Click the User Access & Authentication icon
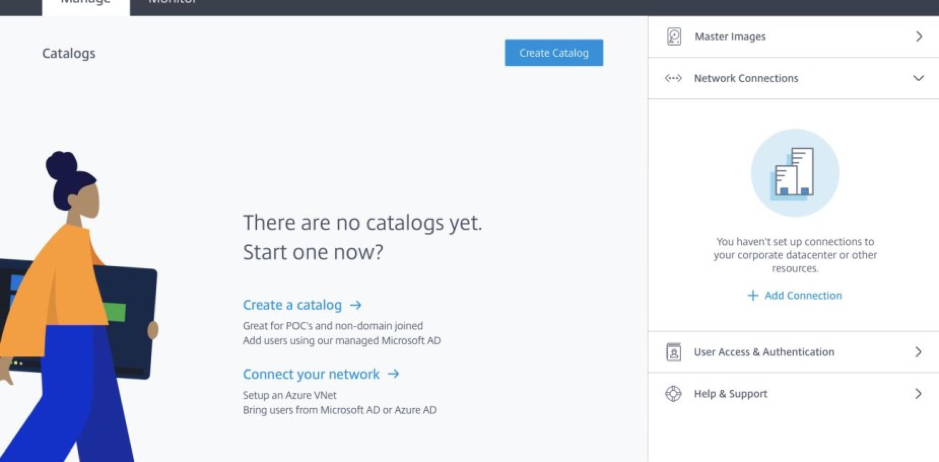939x462 pixels. [674, 352]
